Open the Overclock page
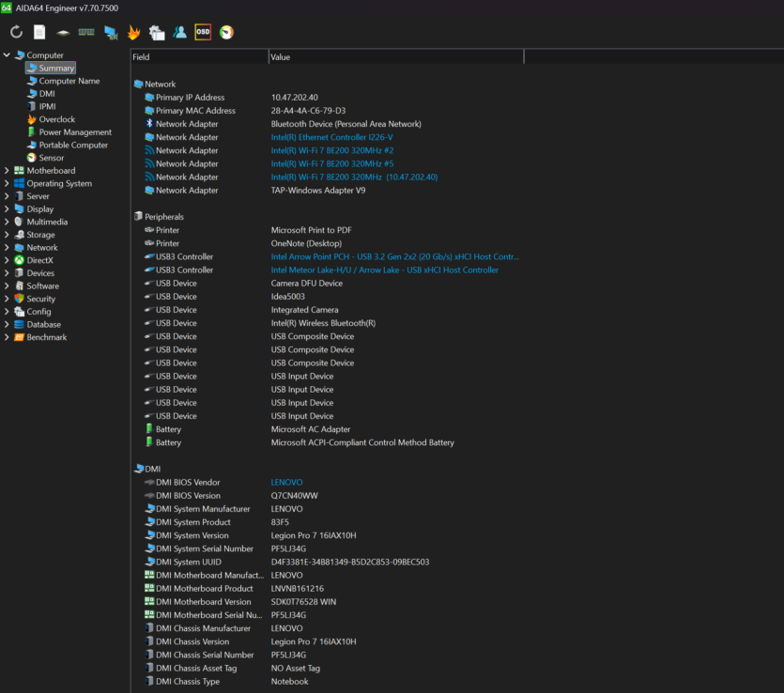The image size is (784, 693). [x=51, y=119]
